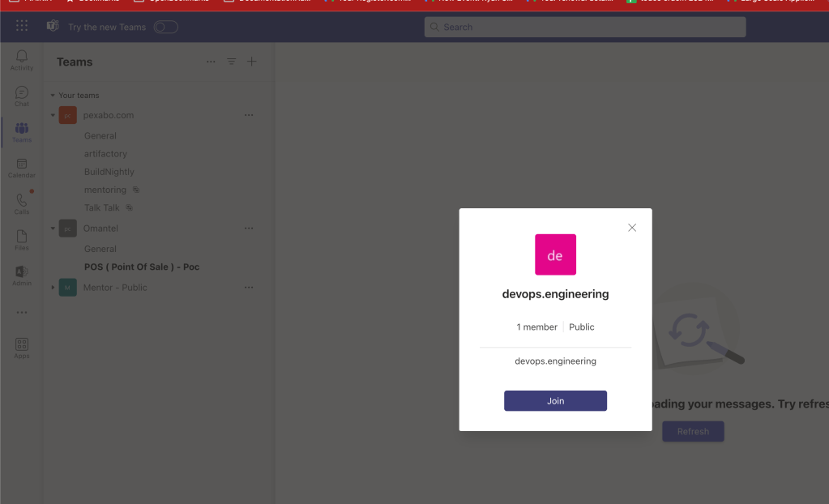Collapse the Omantel team

pos(53,228)
